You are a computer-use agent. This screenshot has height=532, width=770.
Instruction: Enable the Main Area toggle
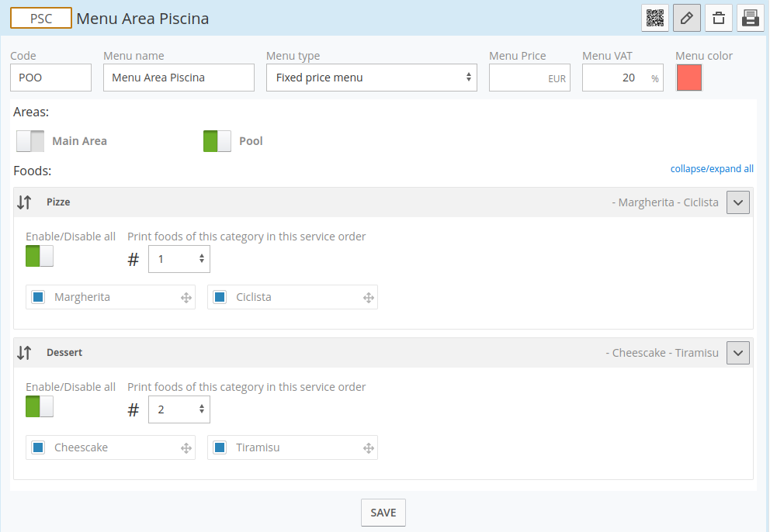30,141
